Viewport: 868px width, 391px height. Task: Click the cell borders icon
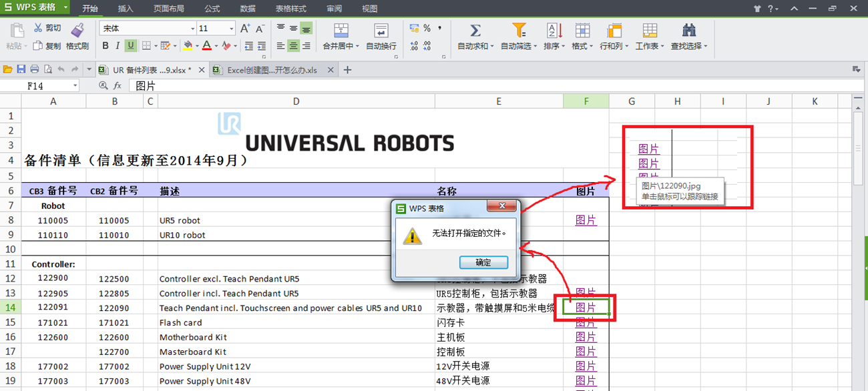pyautogui.click(x=146, y=46)
